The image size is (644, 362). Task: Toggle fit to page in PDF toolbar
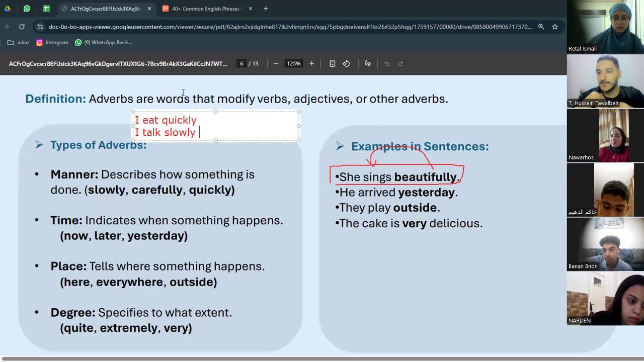[333, 64]
